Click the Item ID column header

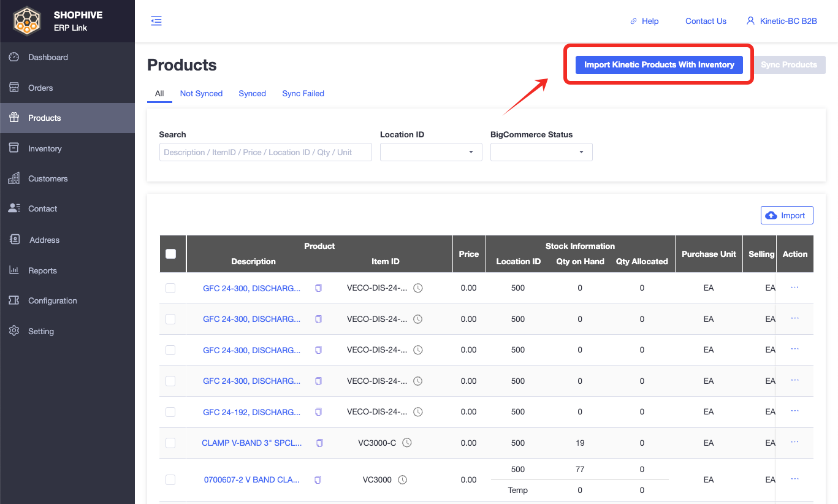coord(386,261)
